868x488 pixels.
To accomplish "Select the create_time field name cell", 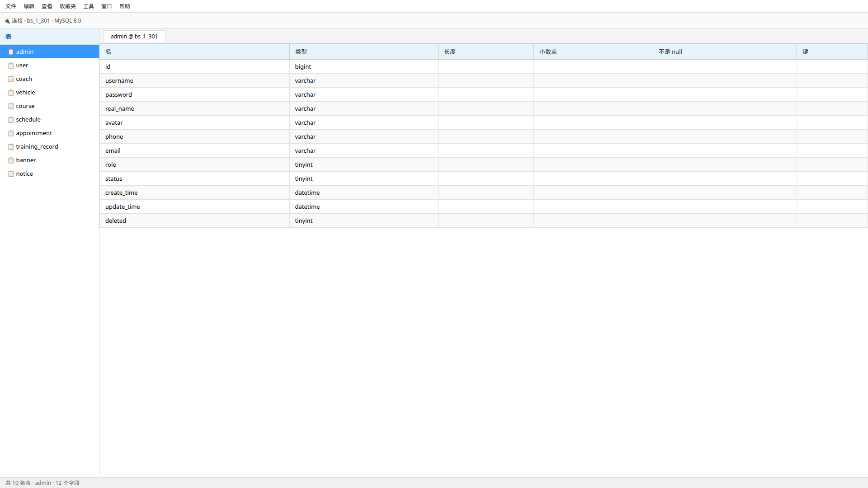I will [194, 192].
